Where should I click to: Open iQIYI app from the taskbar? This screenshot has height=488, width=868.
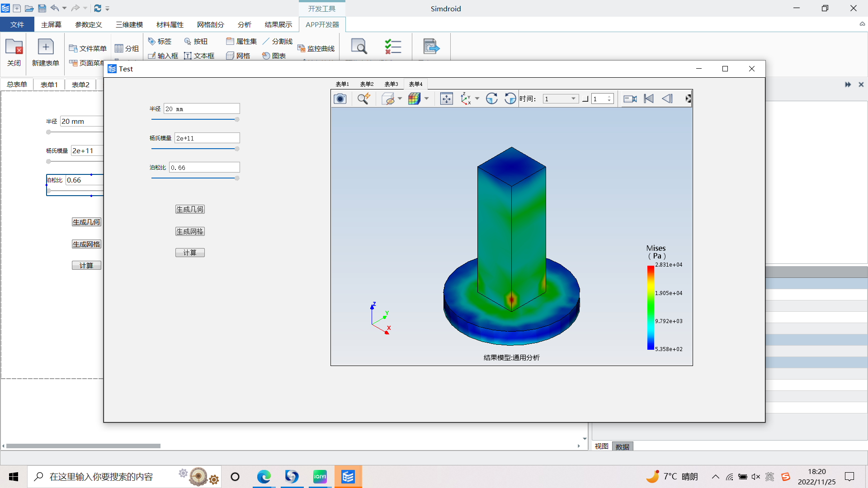pos(320,477)
